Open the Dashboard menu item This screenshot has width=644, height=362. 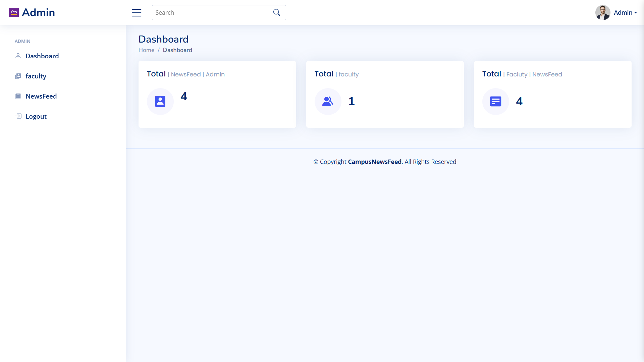[42, 56]
